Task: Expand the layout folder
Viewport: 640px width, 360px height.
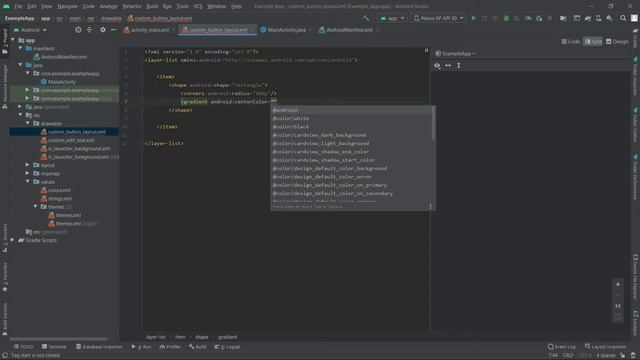Action: (28, 165)
